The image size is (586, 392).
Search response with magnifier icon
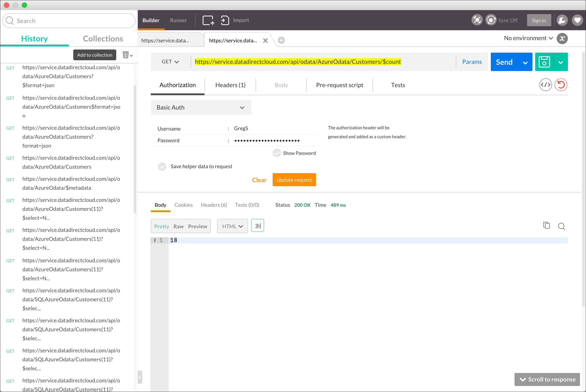[x=562, y=226]
